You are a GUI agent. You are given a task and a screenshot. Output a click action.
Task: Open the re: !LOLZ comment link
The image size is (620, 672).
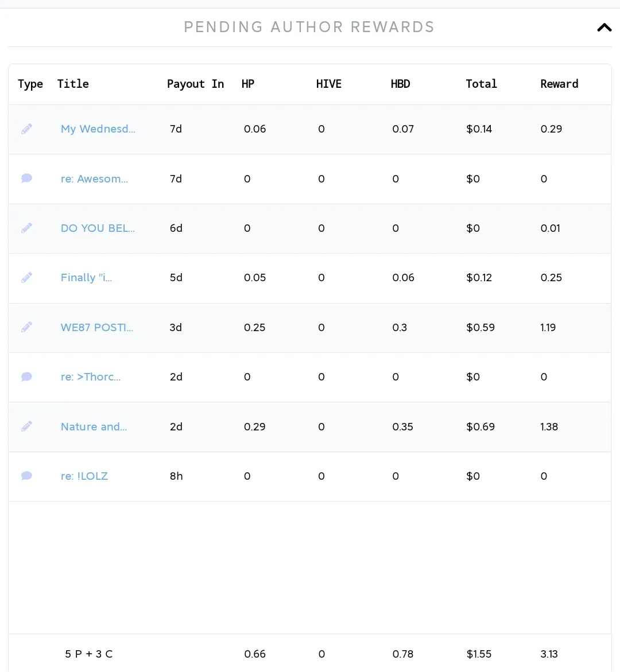(x=84, y=476)
